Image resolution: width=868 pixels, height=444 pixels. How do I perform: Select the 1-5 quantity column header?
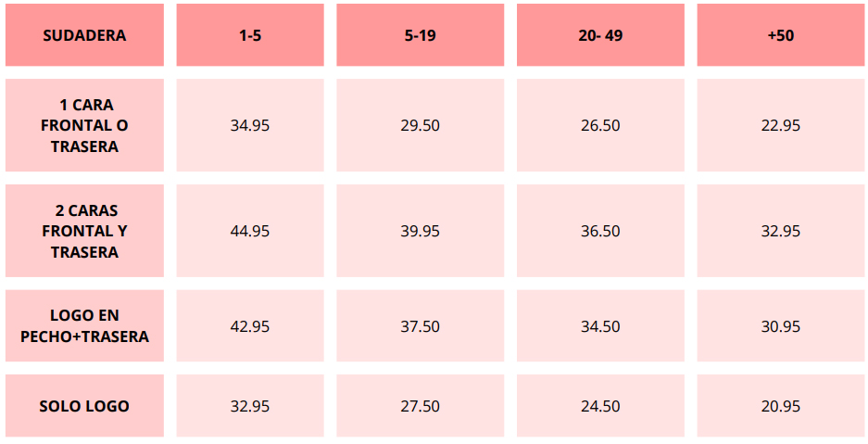(250, 35)
